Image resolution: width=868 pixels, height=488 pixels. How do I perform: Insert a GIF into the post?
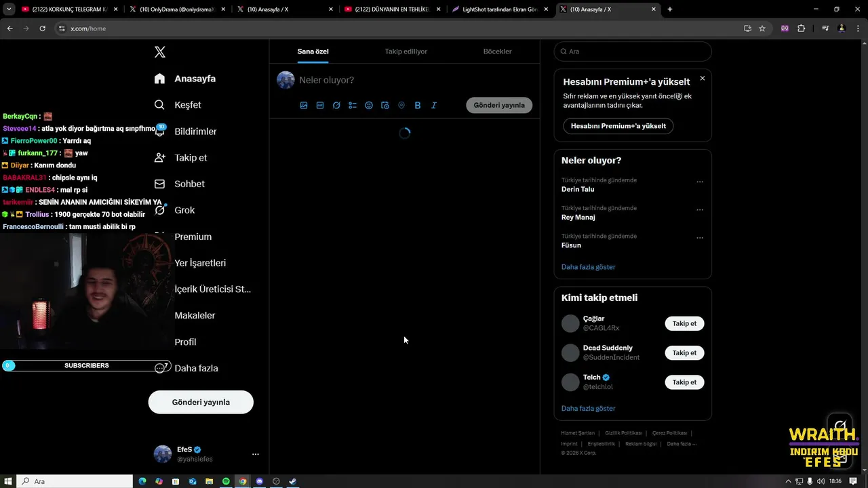pos(320,105)
